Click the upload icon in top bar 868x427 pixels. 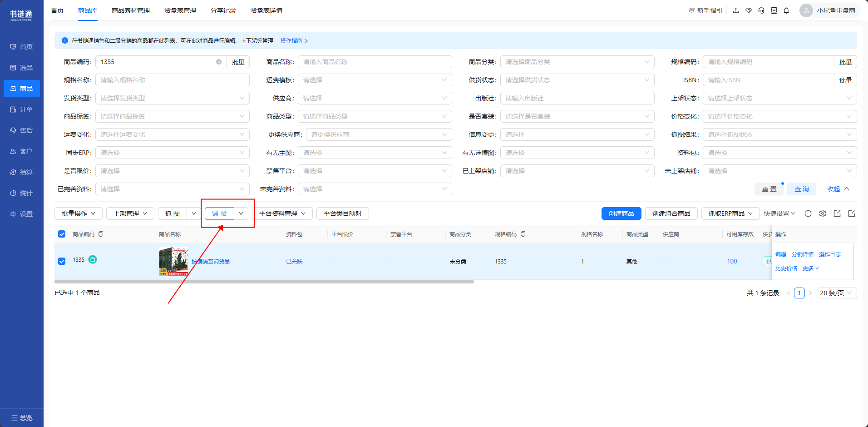736,10
